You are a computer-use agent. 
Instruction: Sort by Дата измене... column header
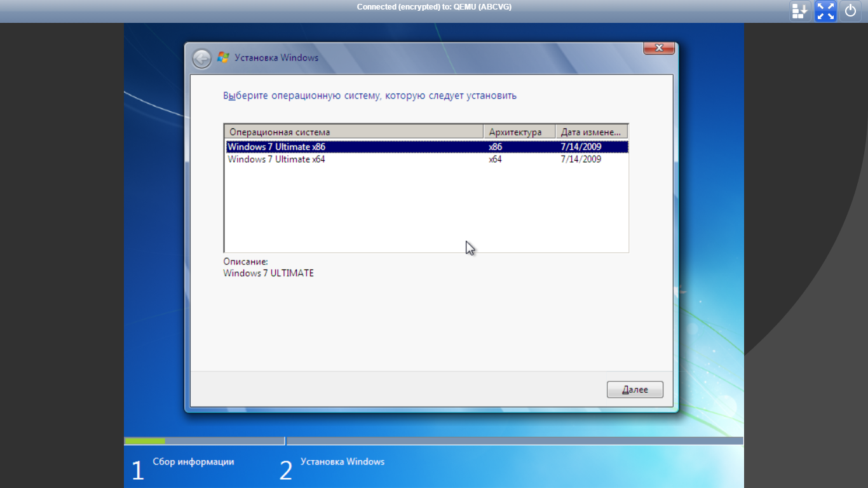tap(592, 132)
